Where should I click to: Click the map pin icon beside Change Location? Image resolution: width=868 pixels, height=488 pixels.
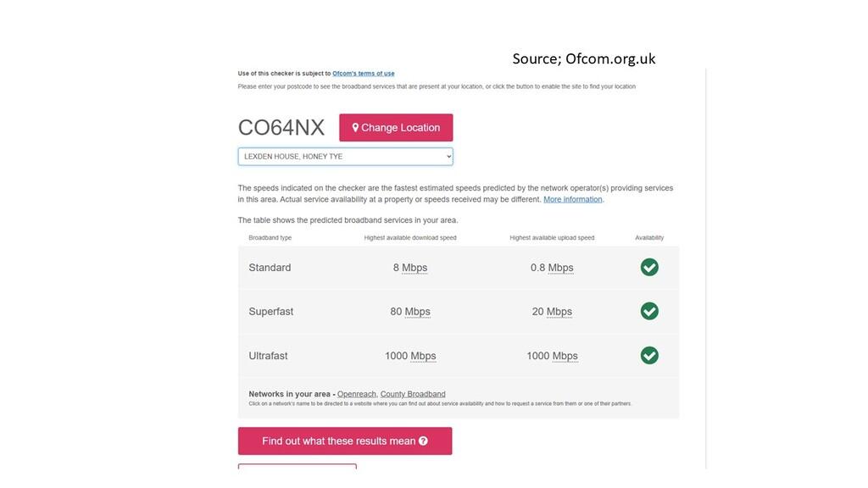(x=355, y=128)
